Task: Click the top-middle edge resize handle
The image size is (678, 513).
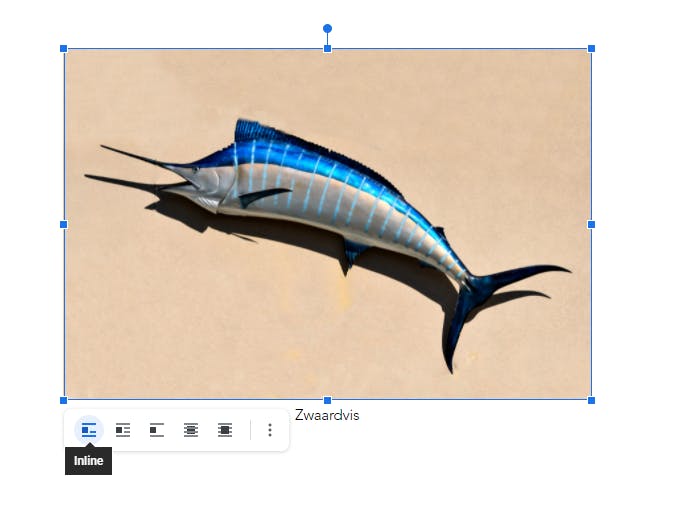Action: (327, 48)
